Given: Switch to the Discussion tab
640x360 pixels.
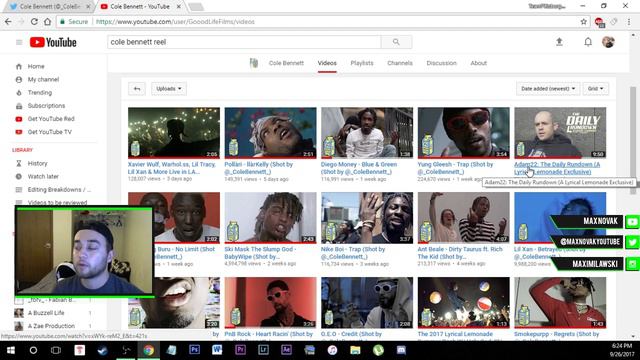Looking at the screenshot, I should pyautogui.click(x=441, y=63).
